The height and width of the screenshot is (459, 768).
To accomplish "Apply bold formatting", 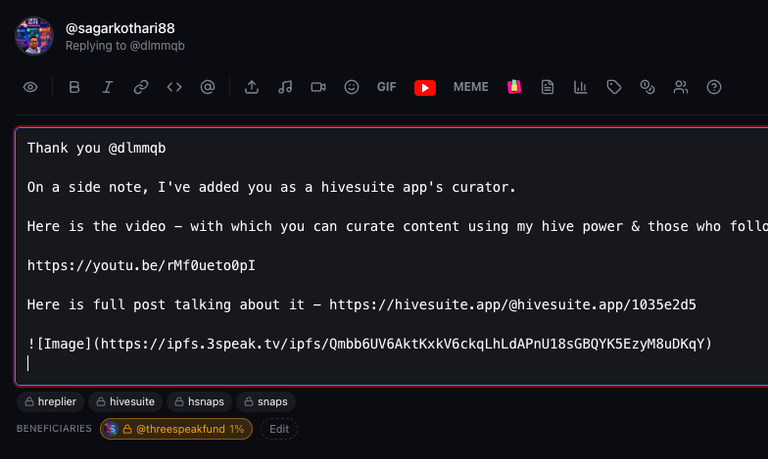I will 74,87.
